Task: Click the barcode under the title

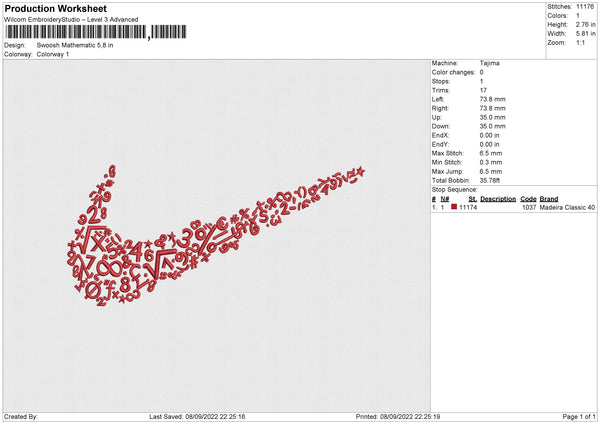Action: pyautogui.click(x=75, y=33)
